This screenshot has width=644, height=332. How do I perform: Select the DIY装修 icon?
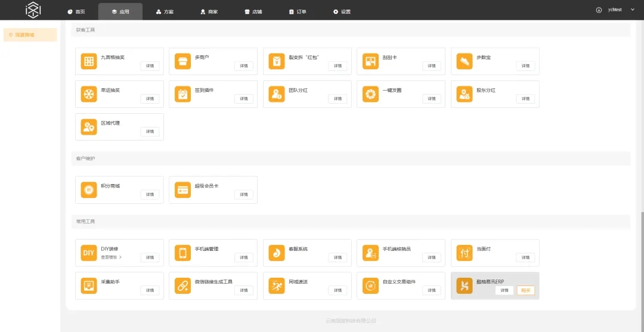point(89,253)
